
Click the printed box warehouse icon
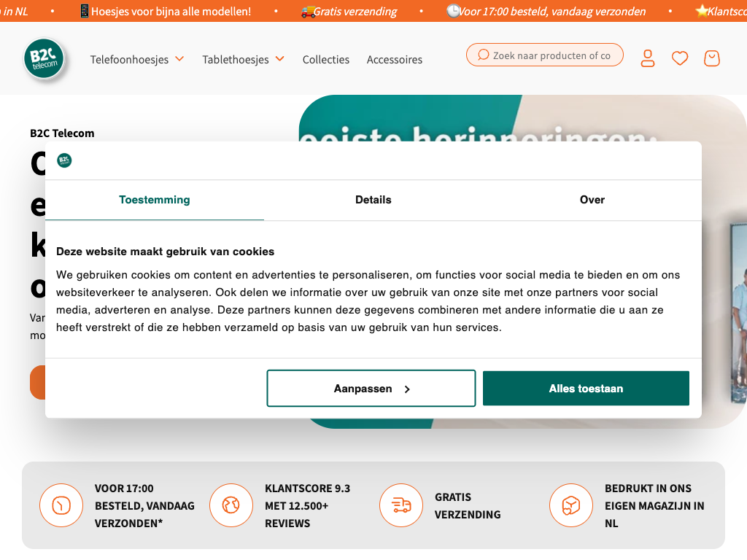[x=571, y=505]
